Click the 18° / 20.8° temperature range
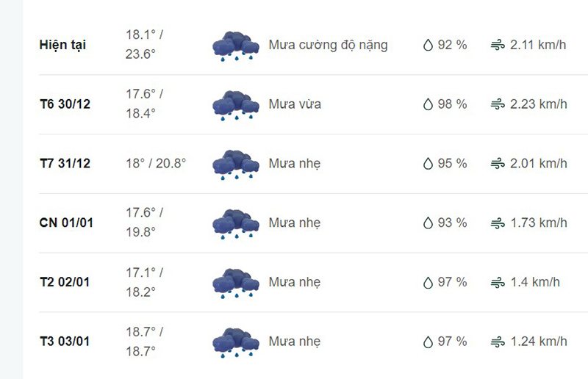The image size is (588, 379). [x=156, y=164]
